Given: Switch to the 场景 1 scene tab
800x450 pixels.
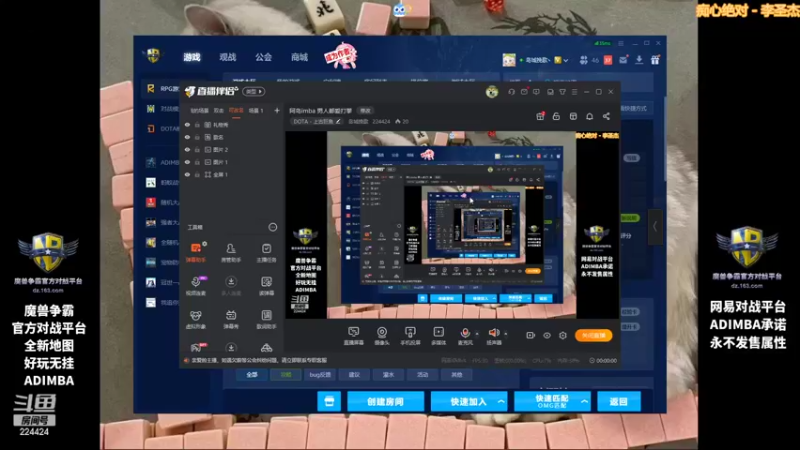Looking at the screenshot, I should pos(256,110).
